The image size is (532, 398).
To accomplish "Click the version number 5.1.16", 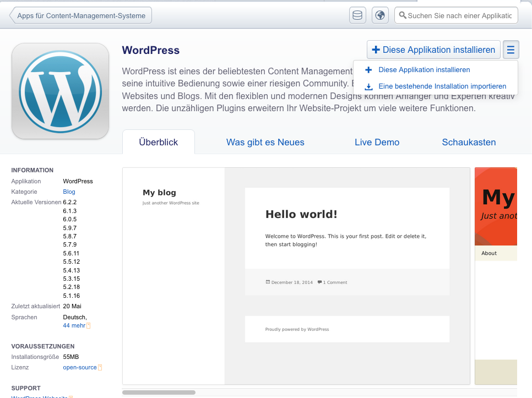I will point(72,296).
